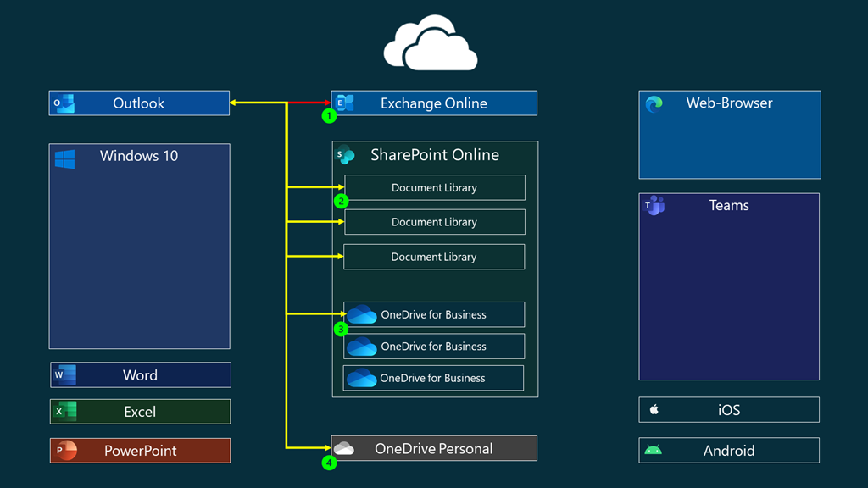Select the Android robot icon

tap(654, 450)
